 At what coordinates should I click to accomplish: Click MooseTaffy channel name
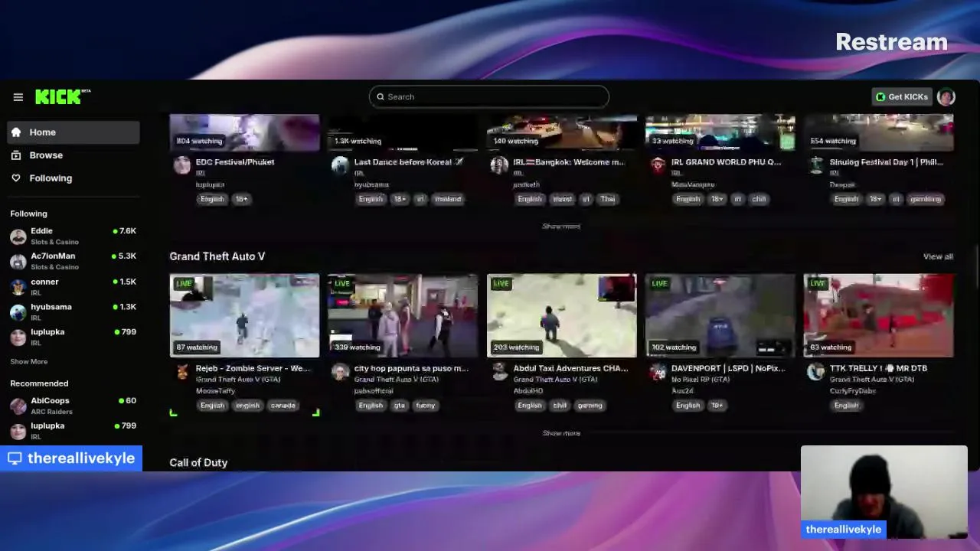pyautogui.click(x=215, y=391)
